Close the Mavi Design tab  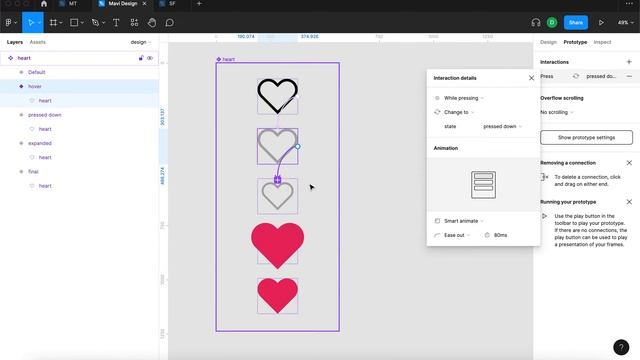[144, 4]
